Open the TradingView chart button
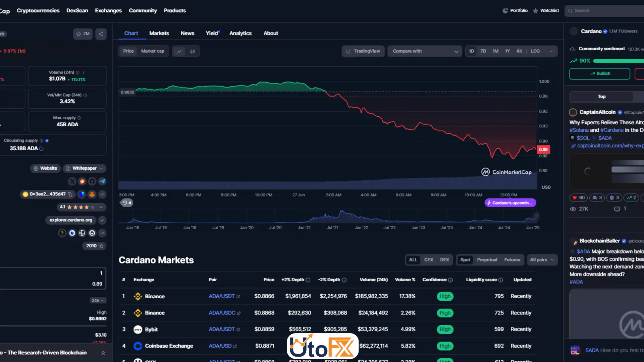Viewport: 644px width, 362px height. [x=363, y=51]
